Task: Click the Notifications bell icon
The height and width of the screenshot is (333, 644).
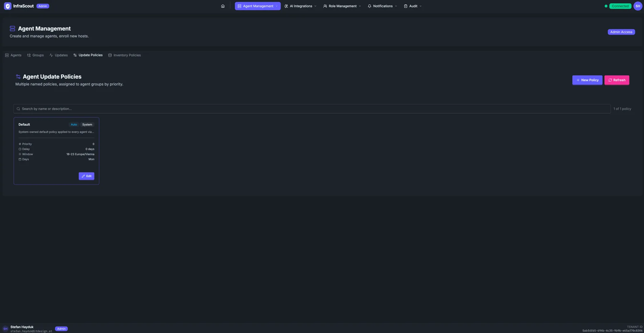Action: [370, 6]
